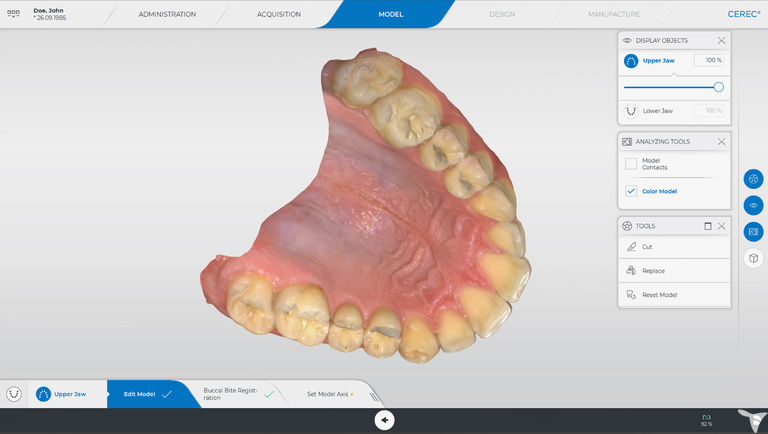Click the eye Display Objects side button
Screen dimensions: 768x434
pyautogui.click(x=753, y=205)
